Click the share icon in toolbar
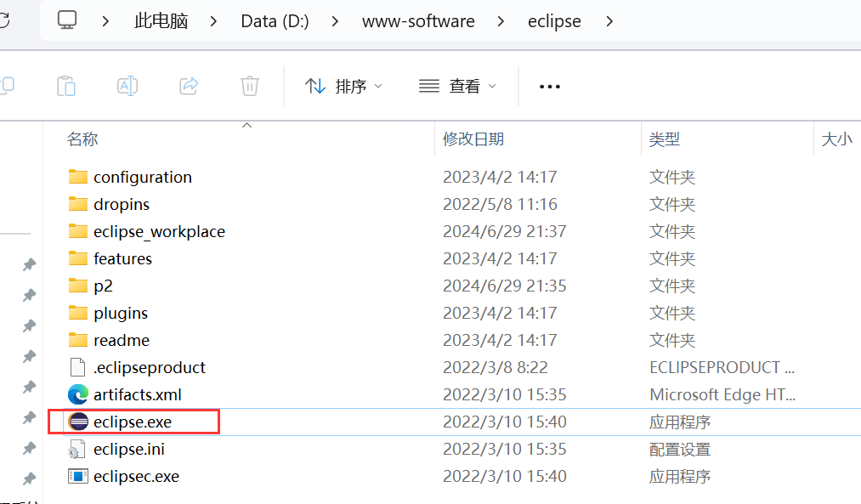Viewport: 861px width, 504px height. pos(189,86)
